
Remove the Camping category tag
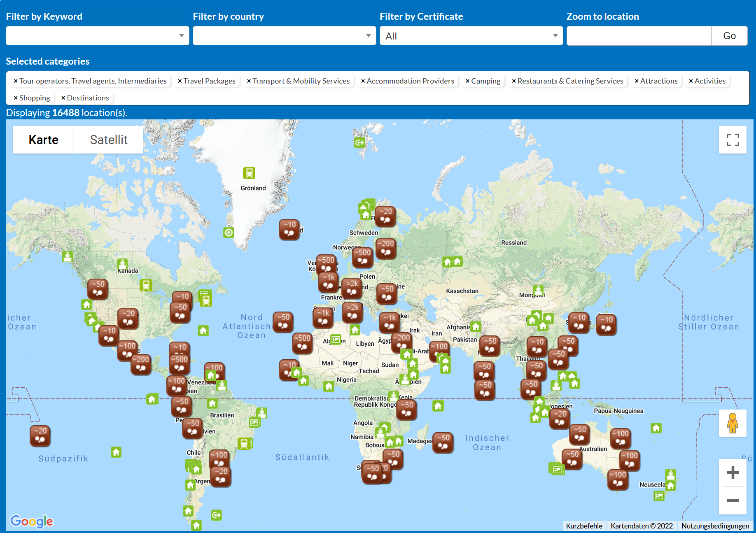coord(467,81)
